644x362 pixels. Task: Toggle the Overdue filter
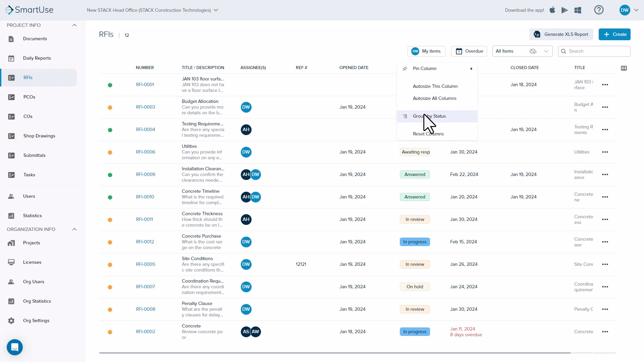point(469,51)
